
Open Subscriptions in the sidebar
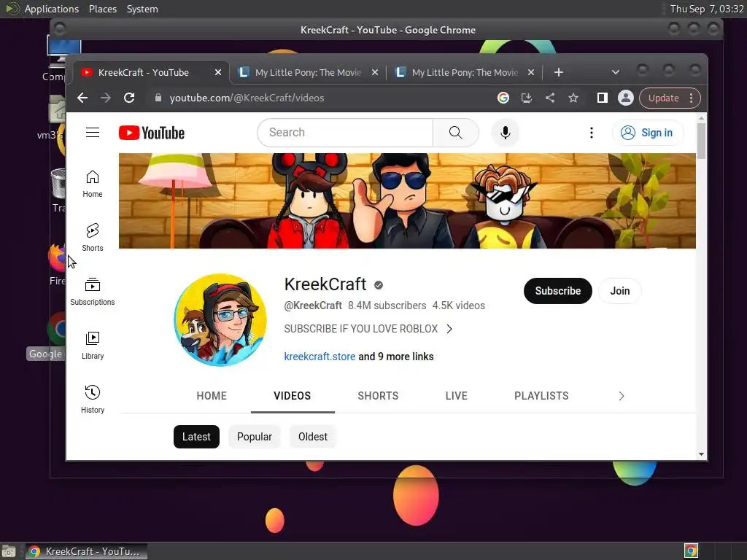(93, 292)
